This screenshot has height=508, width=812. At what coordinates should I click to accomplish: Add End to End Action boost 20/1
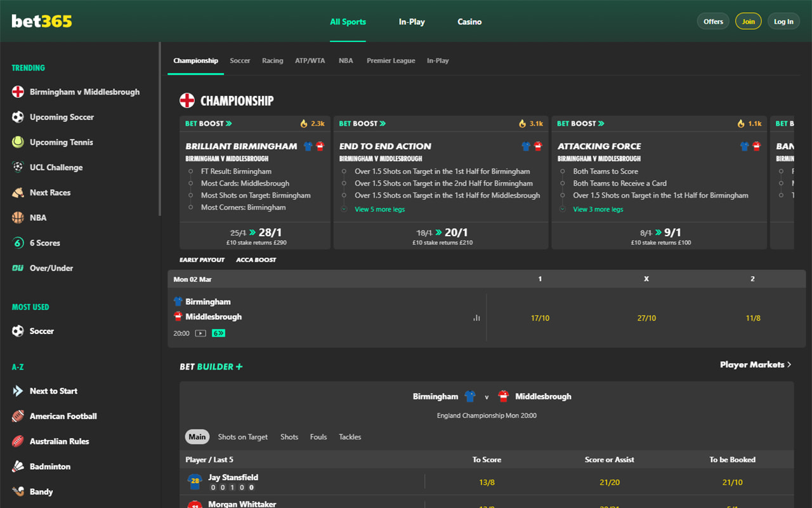[441, 236]
